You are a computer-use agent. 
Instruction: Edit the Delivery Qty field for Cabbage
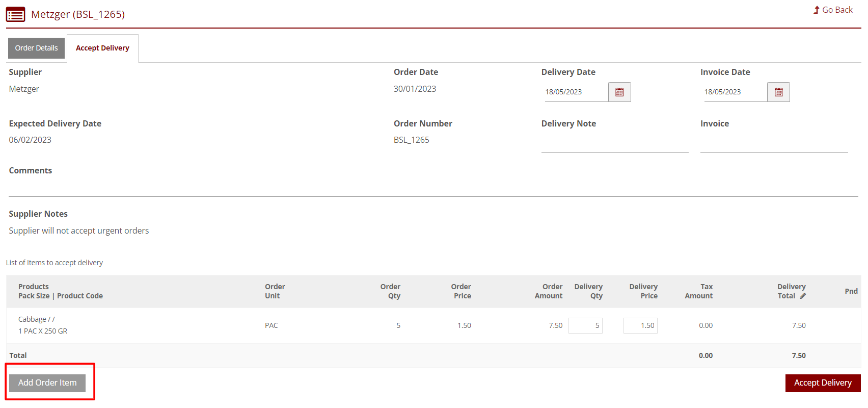tap(585, 325)
